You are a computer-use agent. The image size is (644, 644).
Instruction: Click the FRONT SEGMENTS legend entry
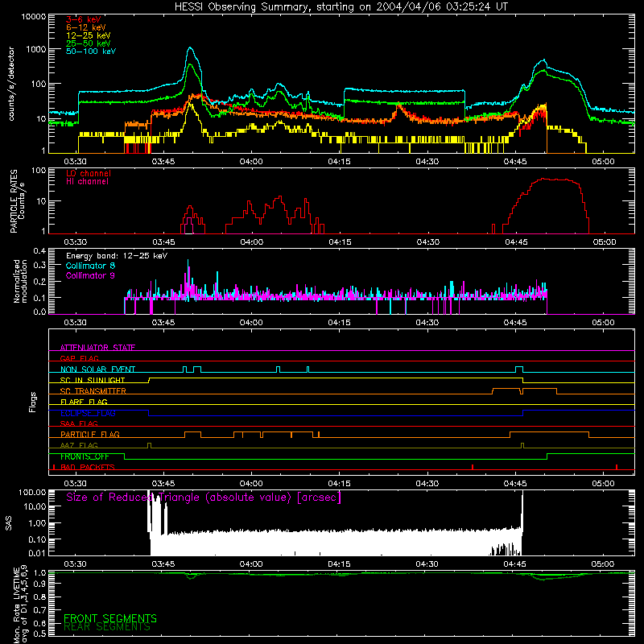pyautogui.click(x=110, y=618)
